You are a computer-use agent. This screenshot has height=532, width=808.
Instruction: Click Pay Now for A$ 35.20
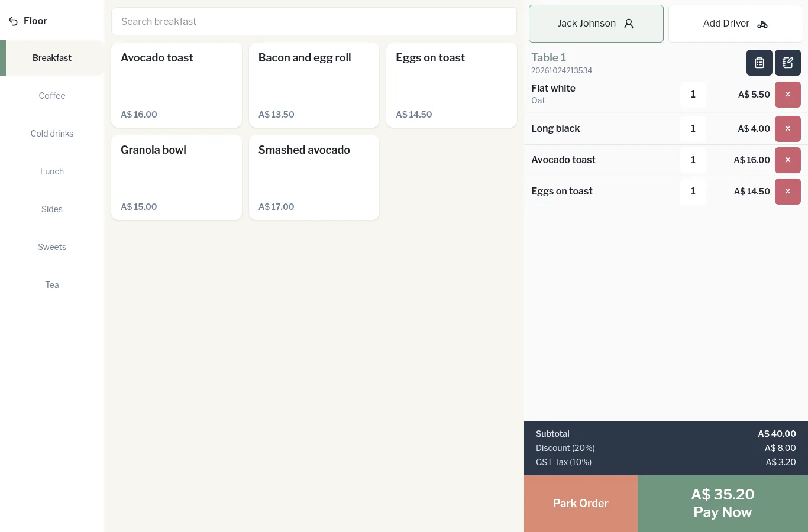tap(723, 504)
